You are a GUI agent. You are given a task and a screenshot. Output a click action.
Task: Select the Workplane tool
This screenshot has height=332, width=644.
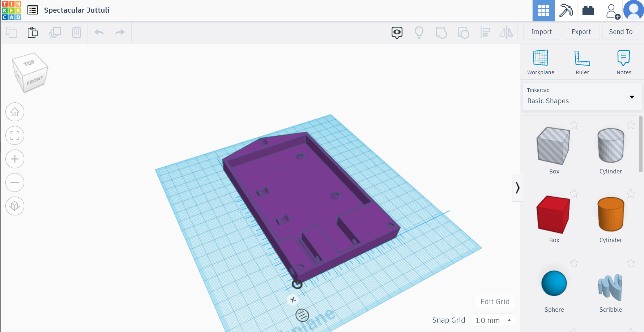pyautogui.click(x=541, y=62)
